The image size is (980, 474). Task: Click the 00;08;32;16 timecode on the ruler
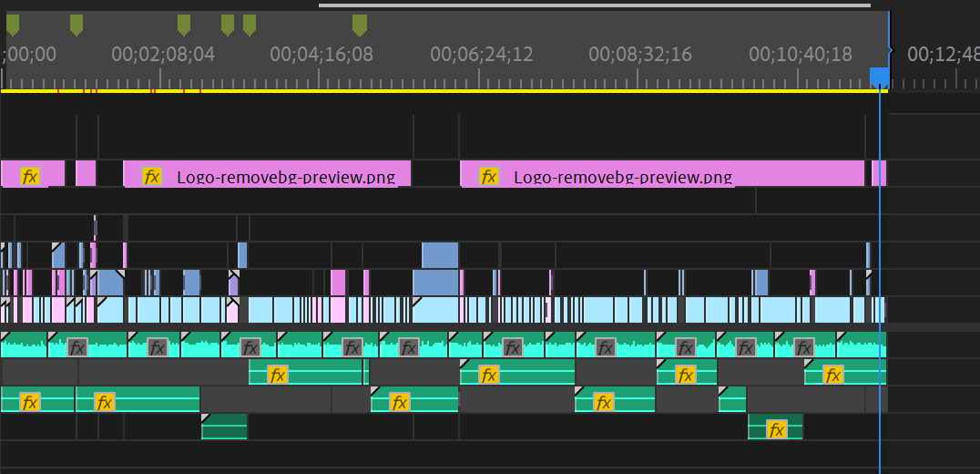640,55
